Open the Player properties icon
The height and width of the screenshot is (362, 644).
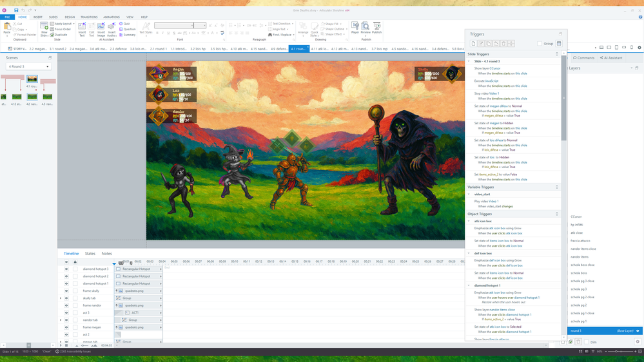(x=355, y=28)
